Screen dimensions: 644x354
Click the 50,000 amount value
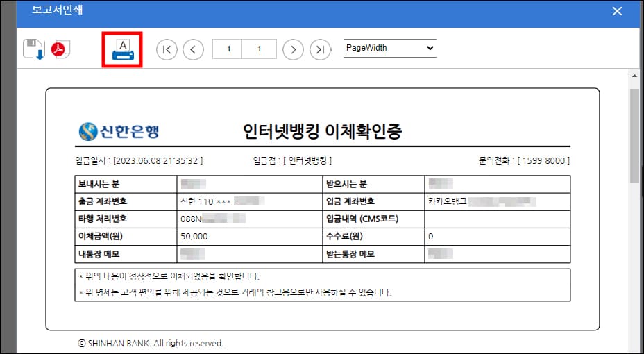(x=194, y=237)
